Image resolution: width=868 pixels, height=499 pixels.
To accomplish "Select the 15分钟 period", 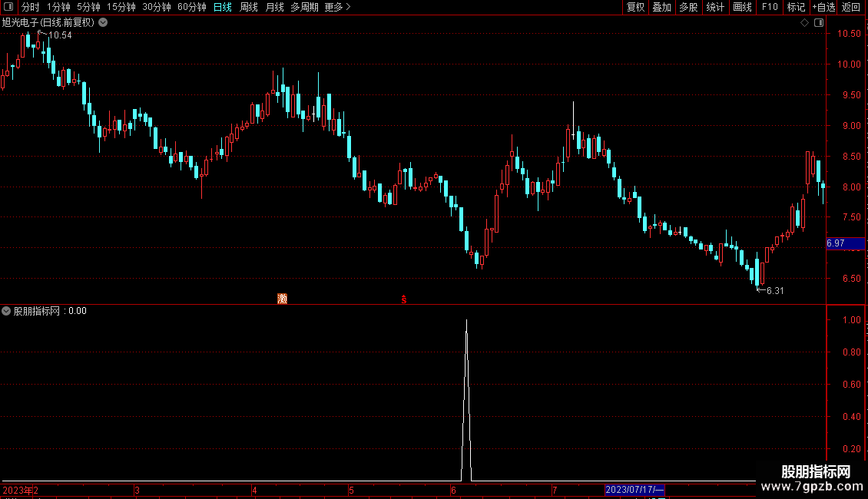I will [121, 7].
